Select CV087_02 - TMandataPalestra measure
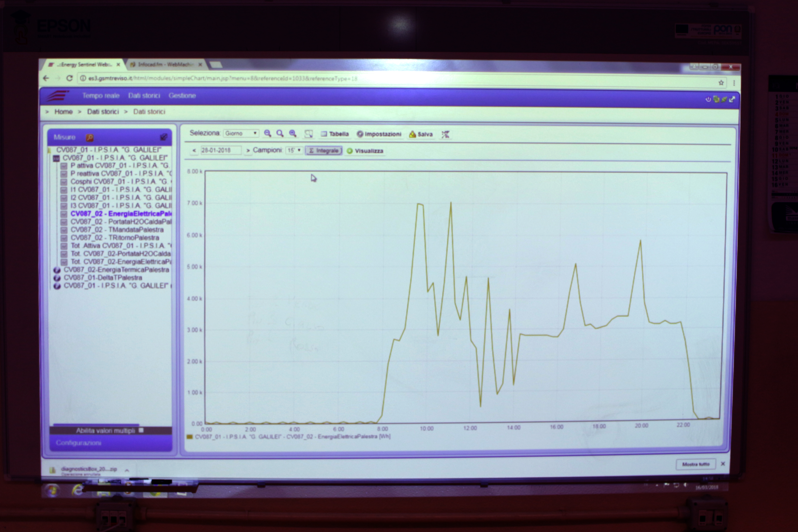Image resolution: width=798 pixels, height=532 pixels. pyautogui.click(x=117, y=230)
